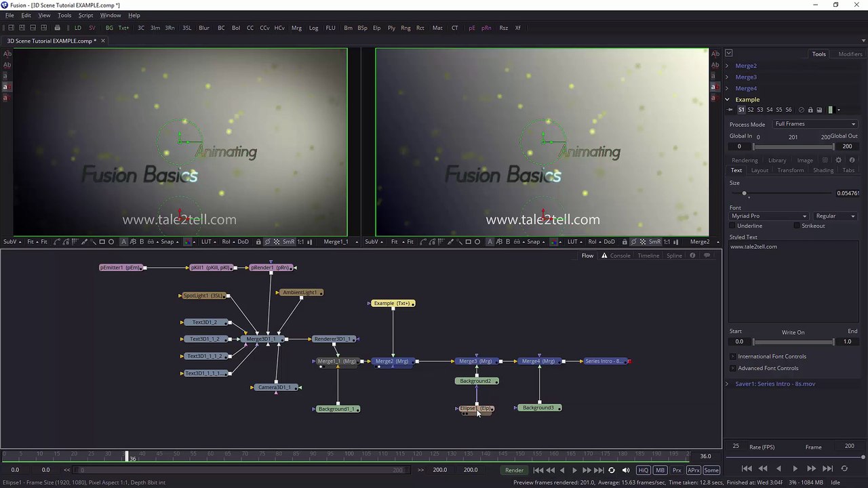
Task: Add a Transform tool via Xf icon
Action: coord(518,28)
